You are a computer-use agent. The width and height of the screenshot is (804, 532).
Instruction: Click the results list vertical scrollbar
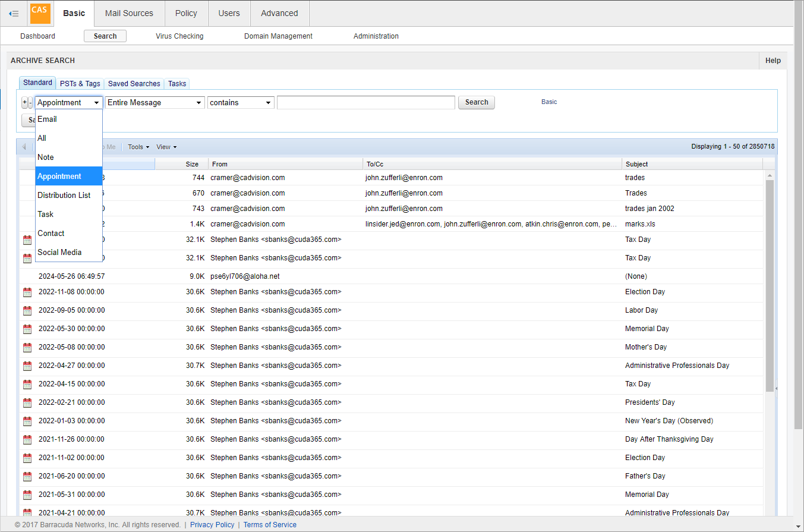point(770,285)
